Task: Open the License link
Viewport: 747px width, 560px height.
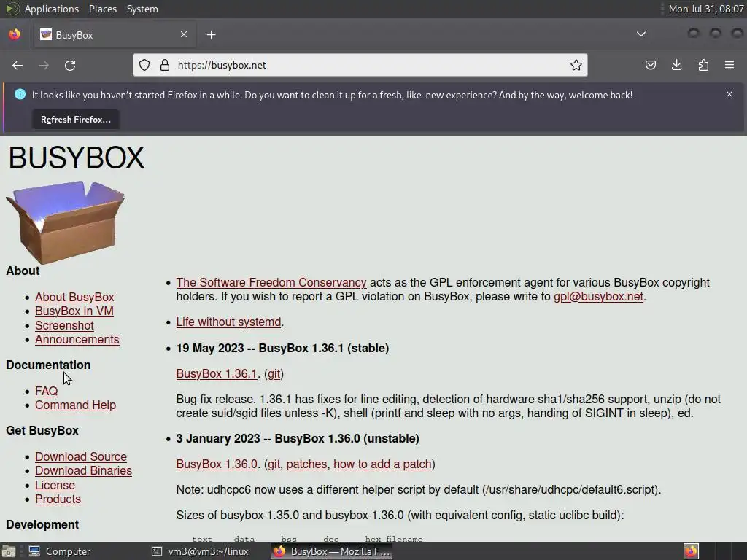Action: click(55, 485)
